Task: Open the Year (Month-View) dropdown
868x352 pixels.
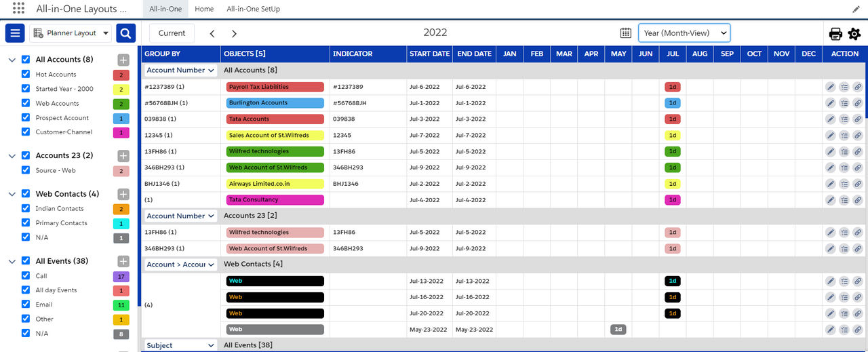Action: click(684, 33)
